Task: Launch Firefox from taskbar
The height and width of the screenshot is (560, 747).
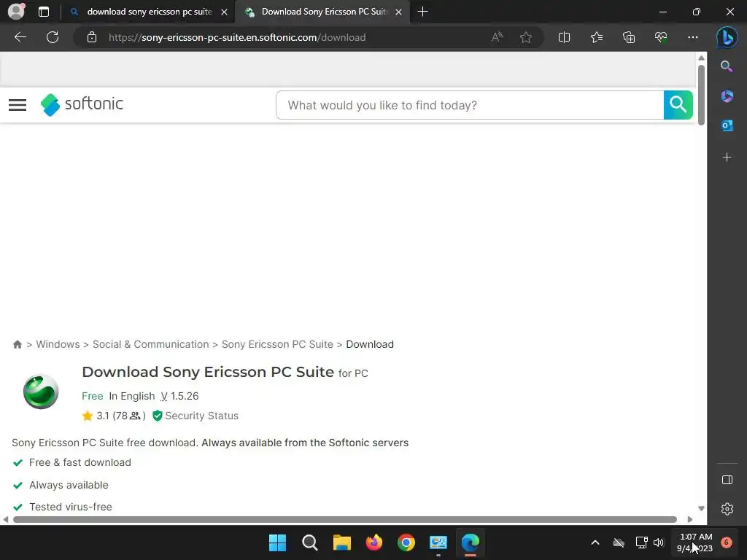Action: point(374,542)
